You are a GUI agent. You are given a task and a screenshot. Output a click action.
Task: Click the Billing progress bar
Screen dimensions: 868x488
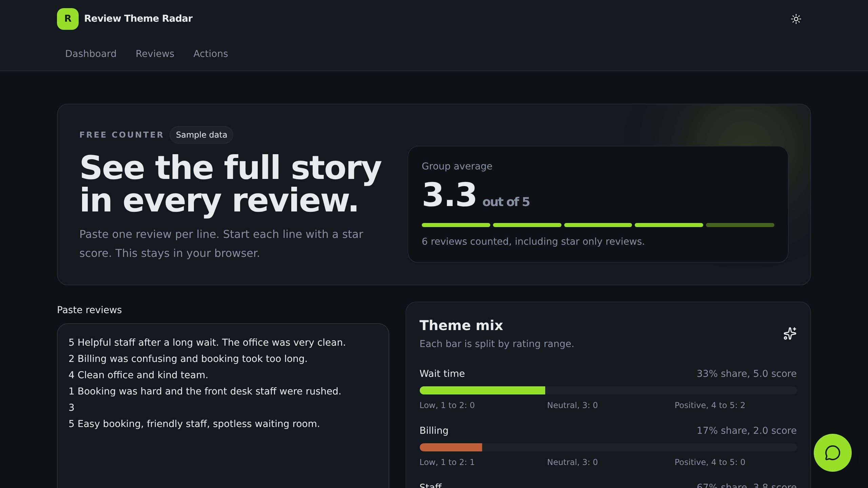point(608,447)
